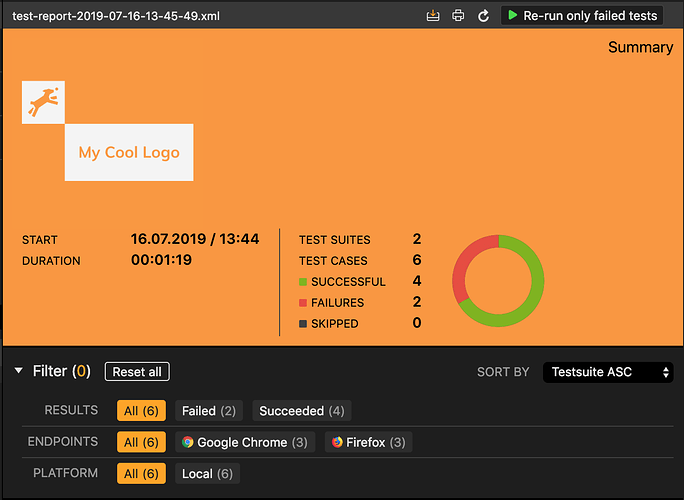Click the duration value 00:01:19
Viewport: 684px width, 500px height.
tap(161, 260)
